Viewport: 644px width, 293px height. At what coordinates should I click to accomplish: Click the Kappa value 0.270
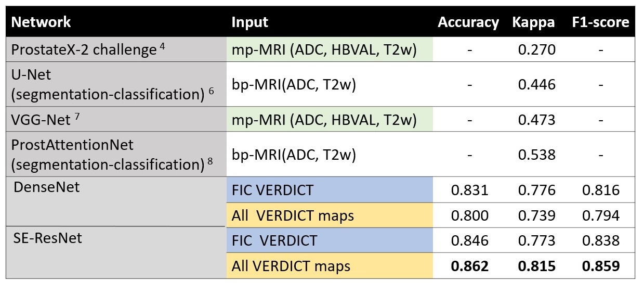coord(536,50)
